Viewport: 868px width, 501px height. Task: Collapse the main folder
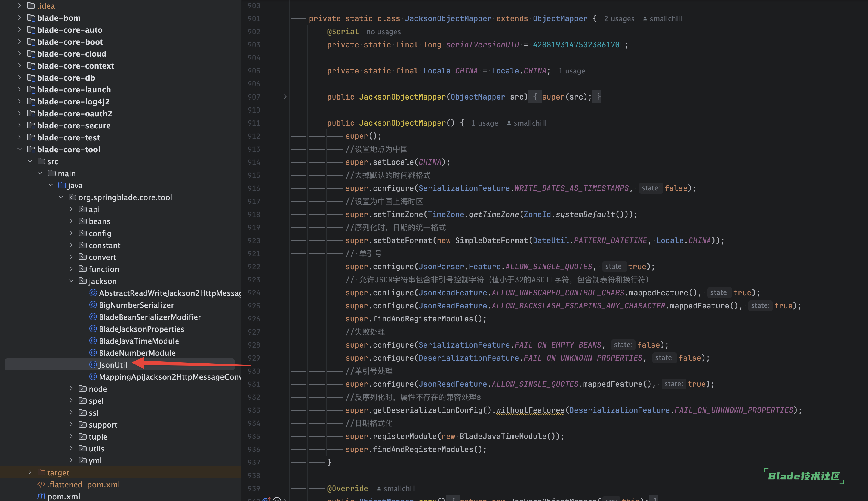[x=40, y=174]
